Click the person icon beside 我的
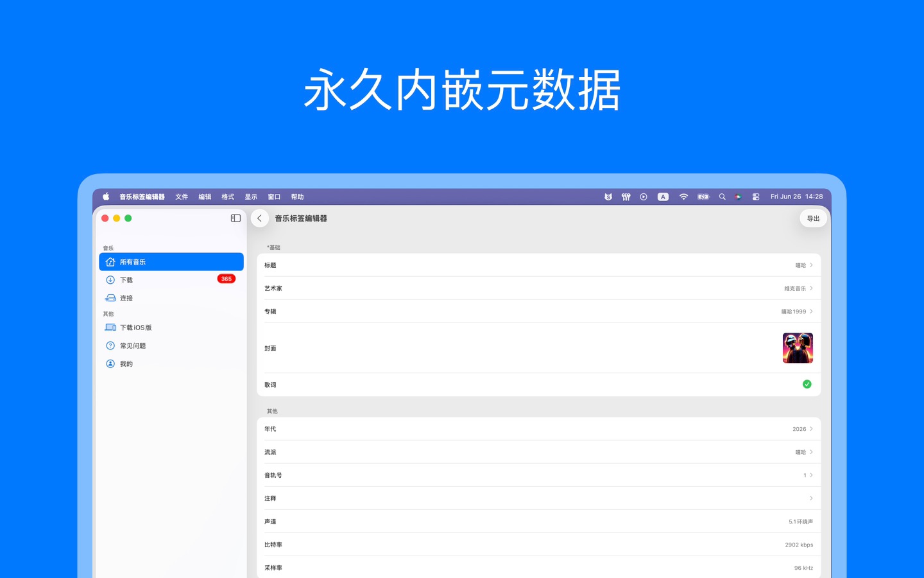The height and width of the screenshot is (578, 924). (110, 363)
